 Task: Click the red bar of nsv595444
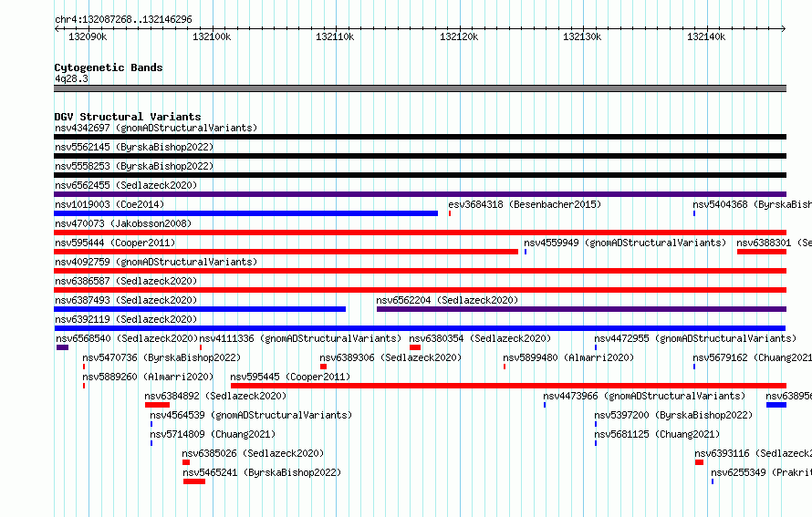point(286,252)
